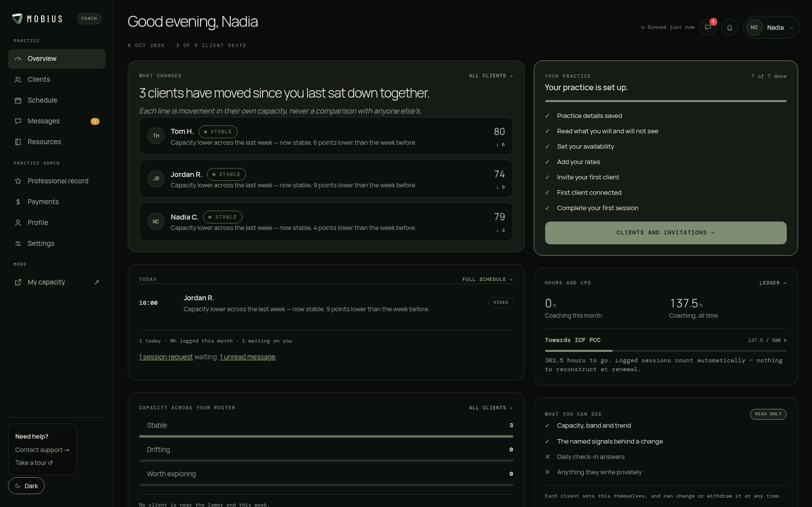812x507 pixels.
Task: Click the practice setup progress bar
Action: click(x=665, y=101)
